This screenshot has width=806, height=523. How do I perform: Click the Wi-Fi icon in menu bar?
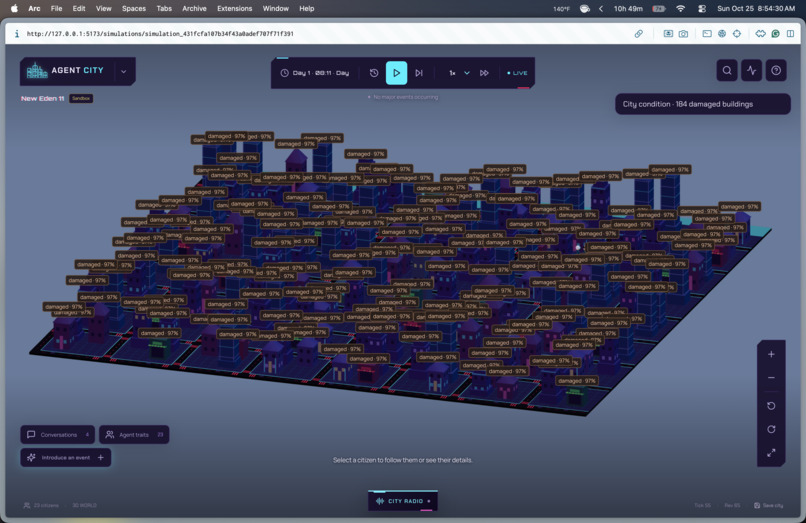click(681, 8)
